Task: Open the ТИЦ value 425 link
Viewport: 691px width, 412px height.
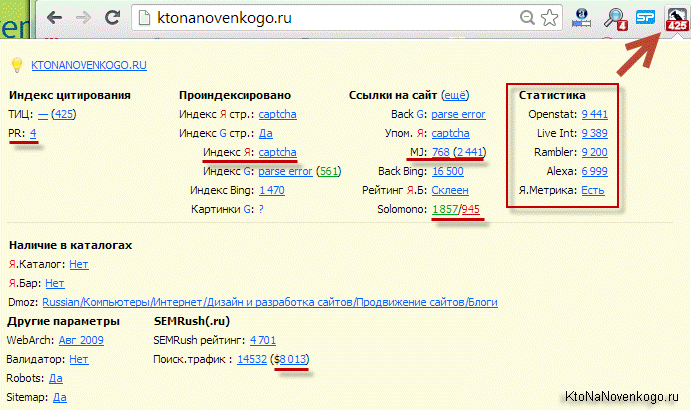Action: point(64,115)
